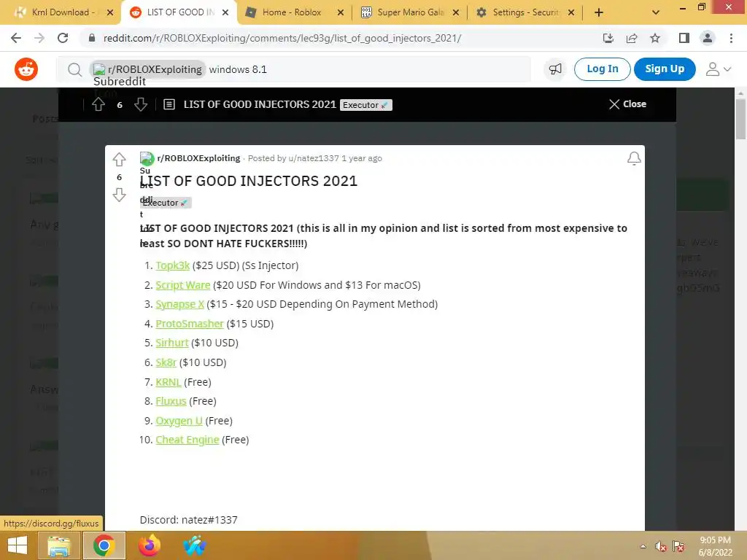Click the r/ROBLOXExploiting search scope chip
This screenshot has height=560, width=747.
pos(149,69)
